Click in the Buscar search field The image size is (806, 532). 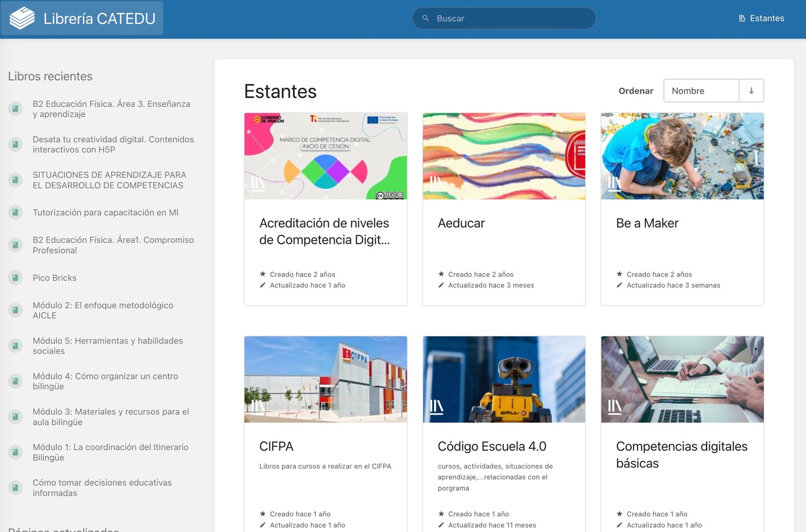click(509, 18)
